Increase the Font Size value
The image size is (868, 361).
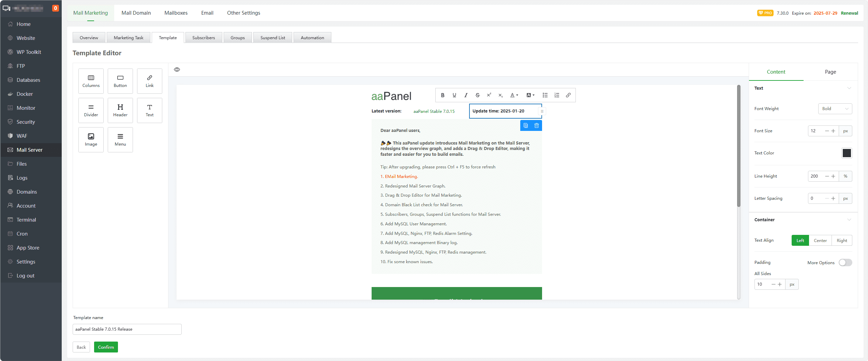(833, 131)
